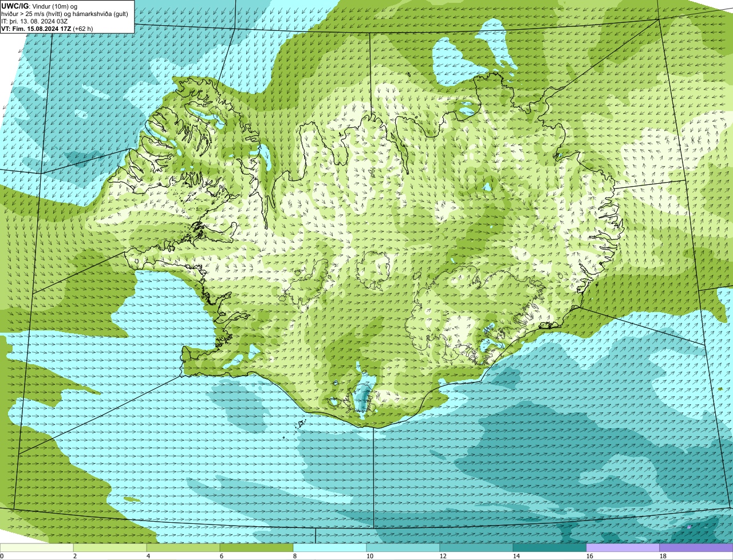Click the legend scale label '10'

point(370,556)
